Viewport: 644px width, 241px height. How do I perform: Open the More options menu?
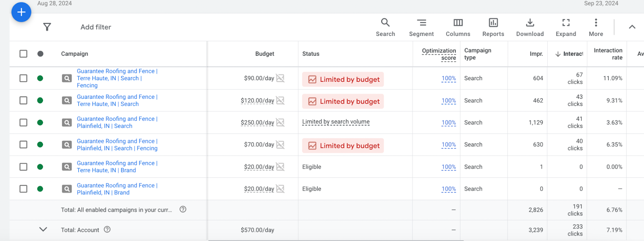point(596,27)
